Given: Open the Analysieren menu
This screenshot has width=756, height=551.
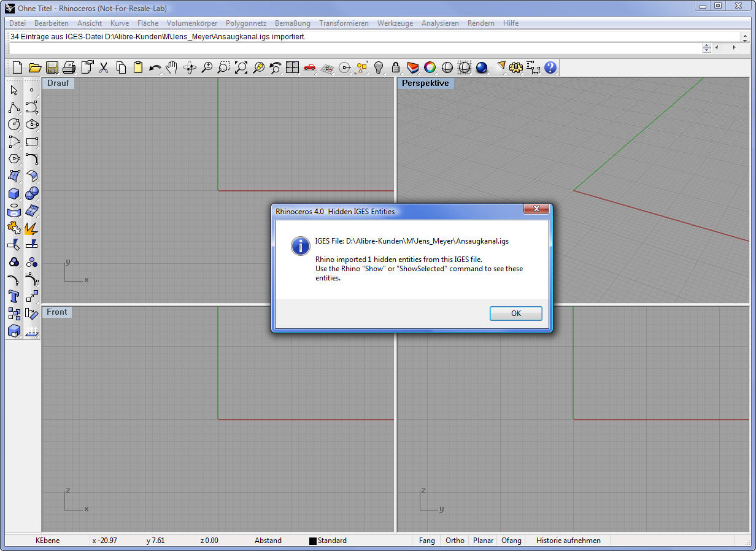Looking at the screenshot, I should [440, 23].
